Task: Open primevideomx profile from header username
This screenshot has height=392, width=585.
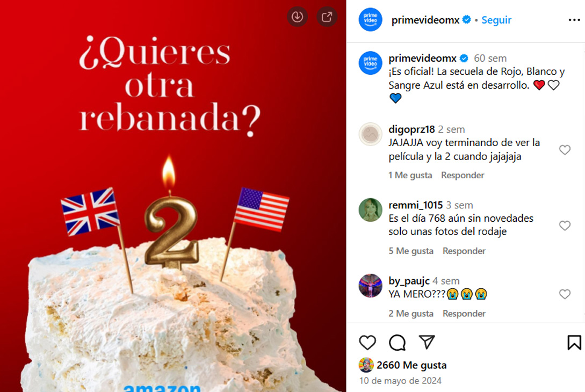Action: 425,20
